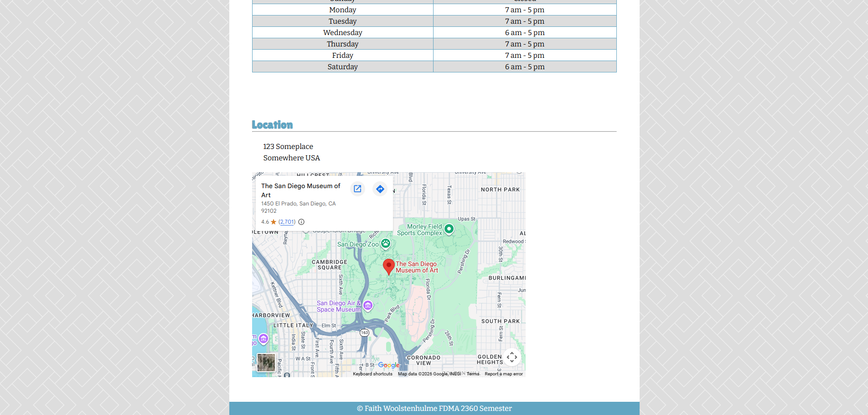This screenshot has width=868, height=415.
Task: Click the Map data ©2026 Google, INEGI text
Action: point(429,374)
